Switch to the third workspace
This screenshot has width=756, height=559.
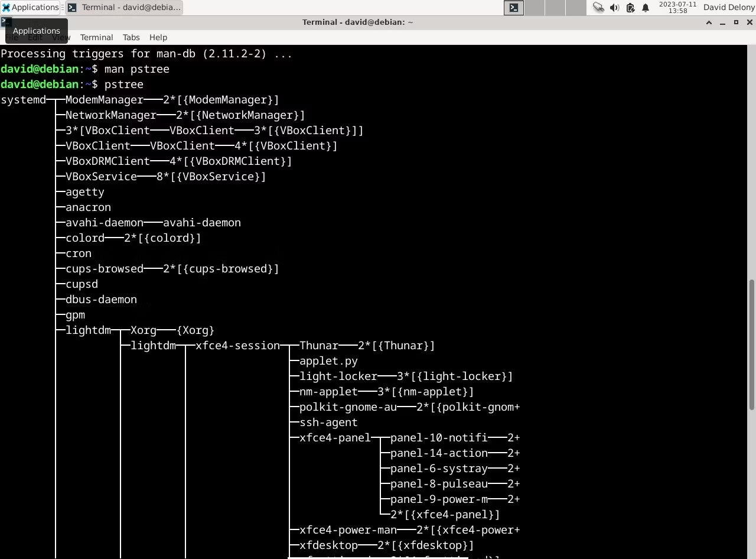click(x=555, y=7)
